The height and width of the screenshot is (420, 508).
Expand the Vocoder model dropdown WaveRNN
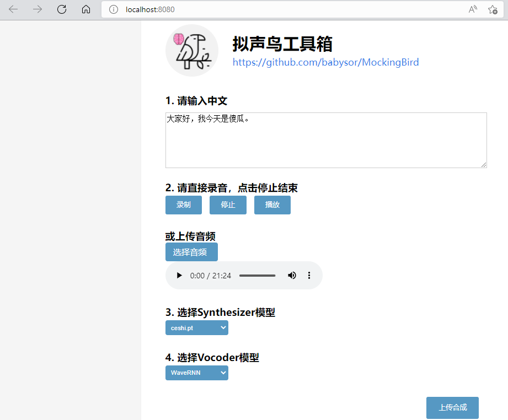196,373
